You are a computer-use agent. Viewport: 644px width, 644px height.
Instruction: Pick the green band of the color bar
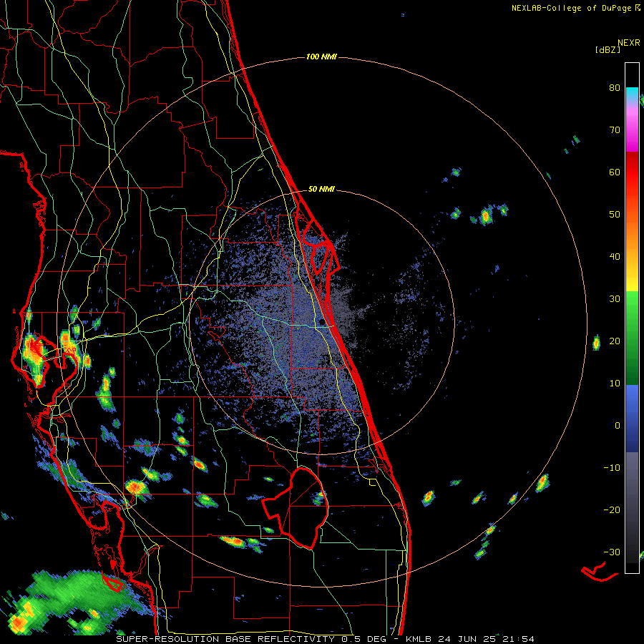click(632, 338)
